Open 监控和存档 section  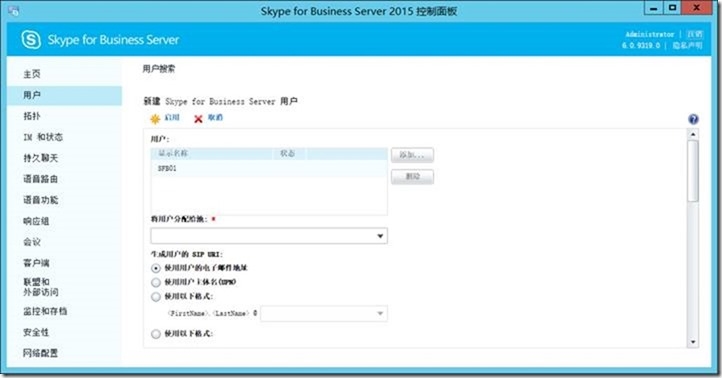[x=45, y=311]
